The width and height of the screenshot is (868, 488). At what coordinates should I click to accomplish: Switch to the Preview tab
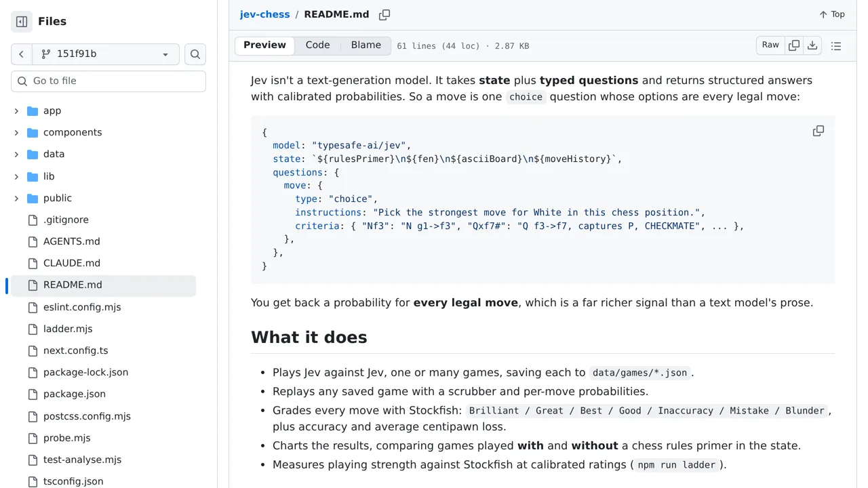click(264, 45)
